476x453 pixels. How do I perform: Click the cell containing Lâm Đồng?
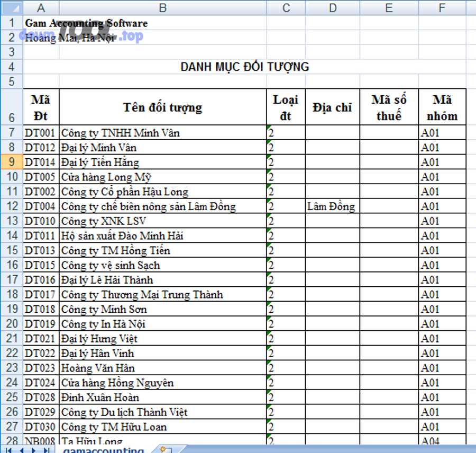(332, 206)
